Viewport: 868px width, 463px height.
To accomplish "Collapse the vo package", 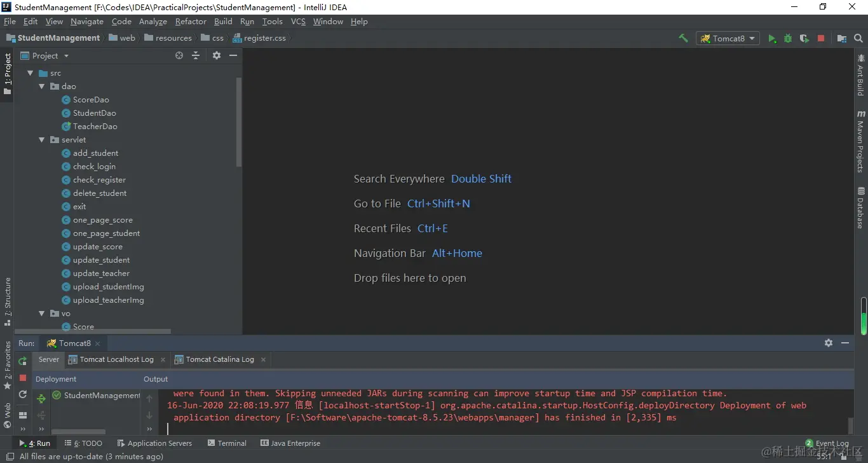I will (42, 314).
